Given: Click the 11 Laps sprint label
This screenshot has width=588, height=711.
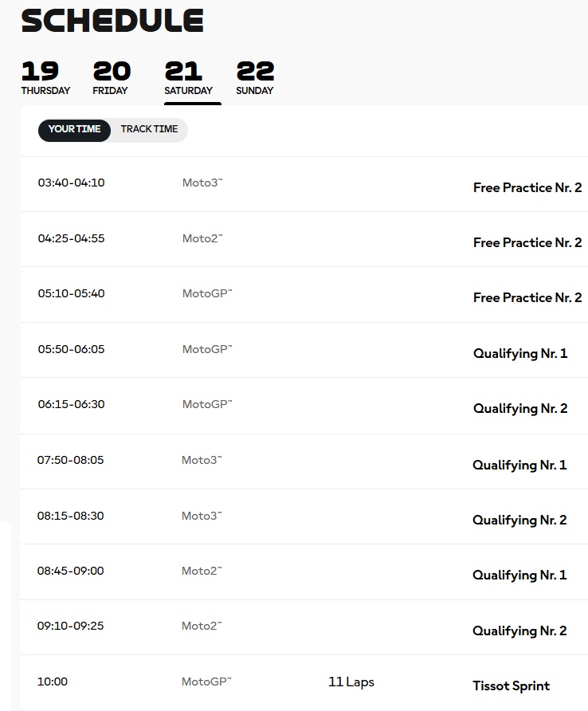Looking at the screenshot, I should 351,682.
